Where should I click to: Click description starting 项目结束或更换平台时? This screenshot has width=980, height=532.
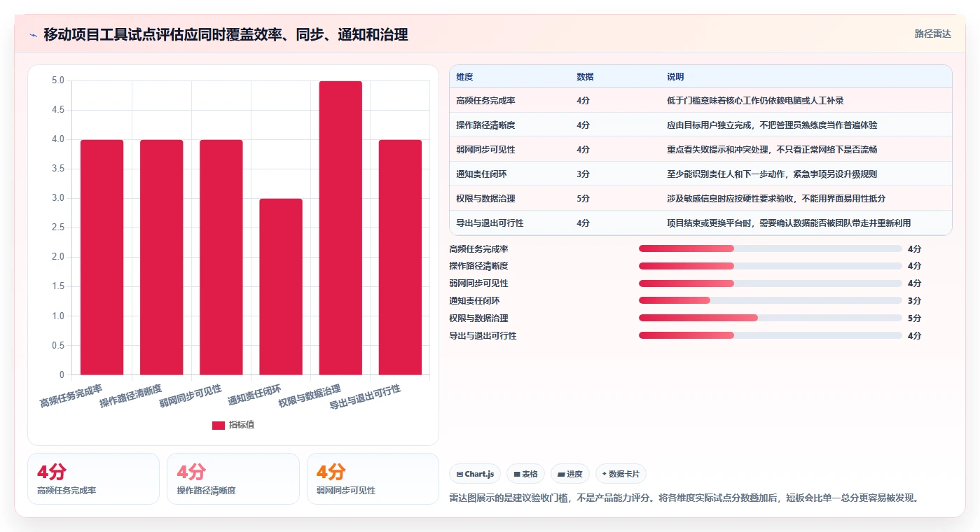point(789,223)
